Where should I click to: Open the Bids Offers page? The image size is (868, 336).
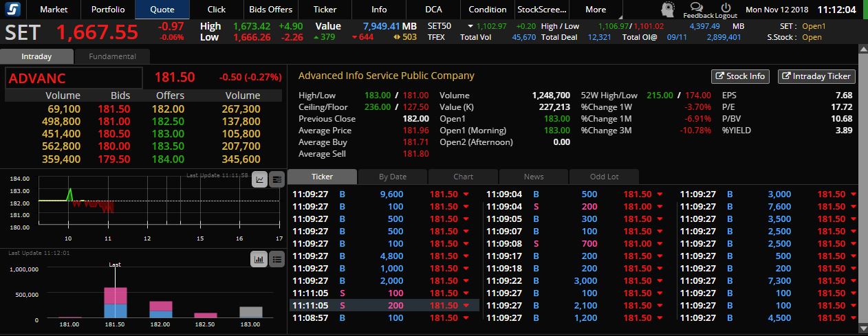[270, 9]
